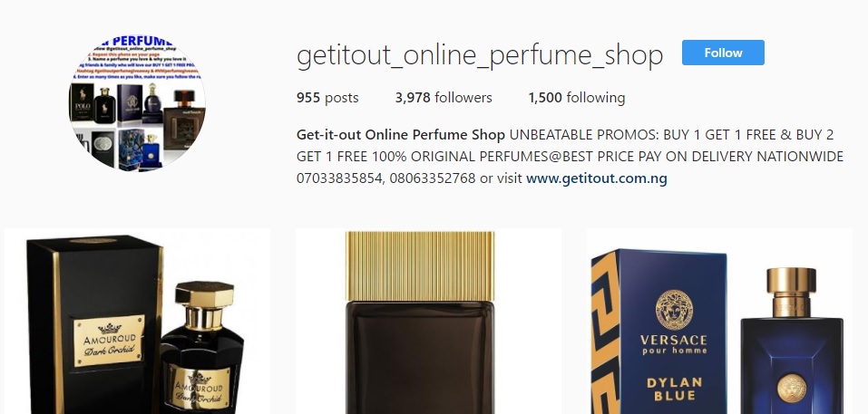
Task: Click the ribbed gold cap of middle bottle
Action: pos(420,266)
